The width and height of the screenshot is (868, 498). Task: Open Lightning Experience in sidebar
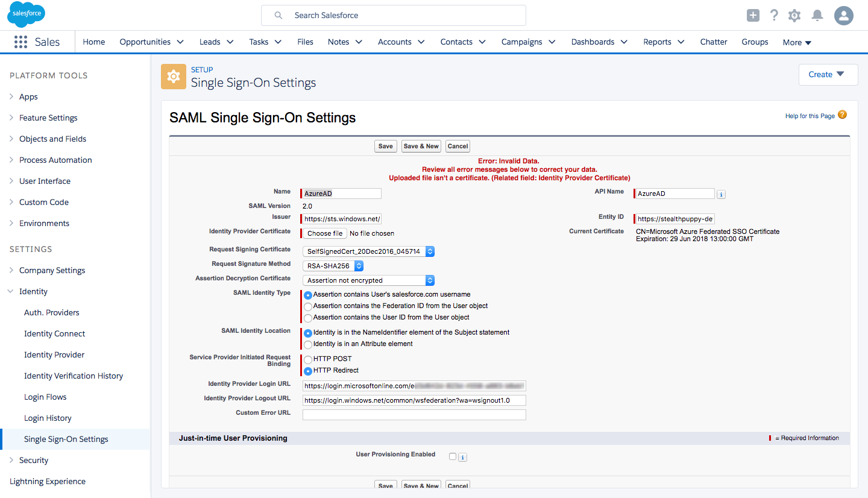[x=48, y=481]
